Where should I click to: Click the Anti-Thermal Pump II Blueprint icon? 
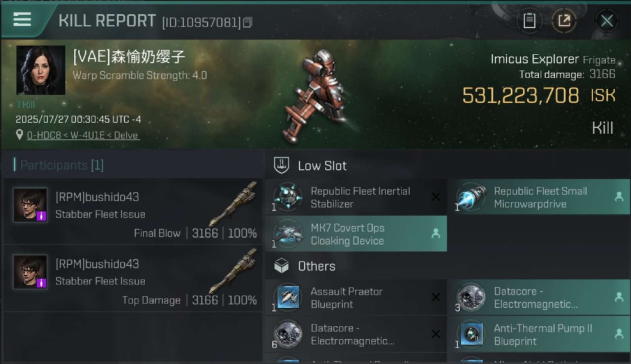pyautogui.click(x=471, y=334)
